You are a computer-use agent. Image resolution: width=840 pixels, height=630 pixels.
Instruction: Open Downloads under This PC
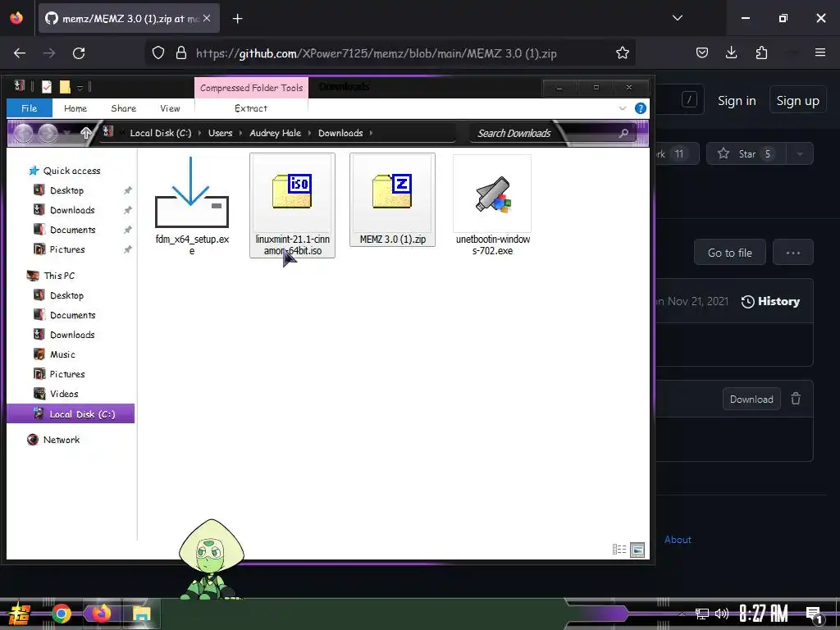point(72,335)
